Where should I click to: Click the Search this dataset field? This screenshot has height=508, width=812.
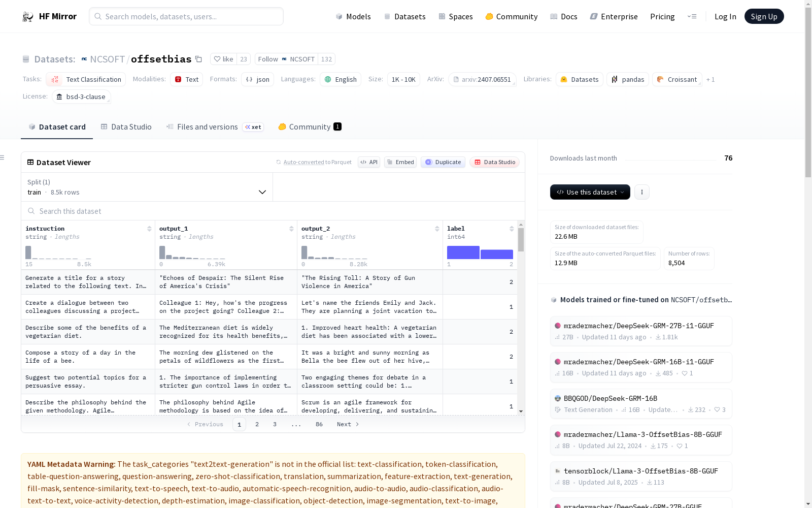pyautogui.click(x=273, y=211)
